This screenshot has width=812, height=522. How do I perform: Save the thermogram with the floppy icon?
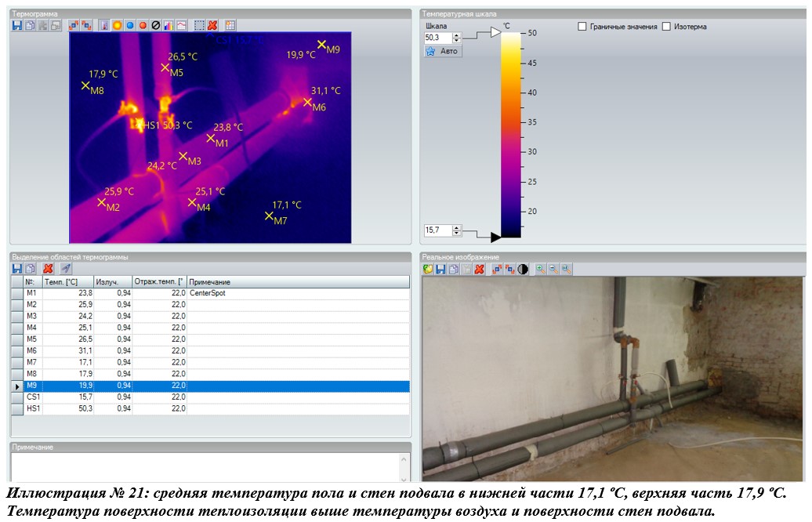coord(17,25)
